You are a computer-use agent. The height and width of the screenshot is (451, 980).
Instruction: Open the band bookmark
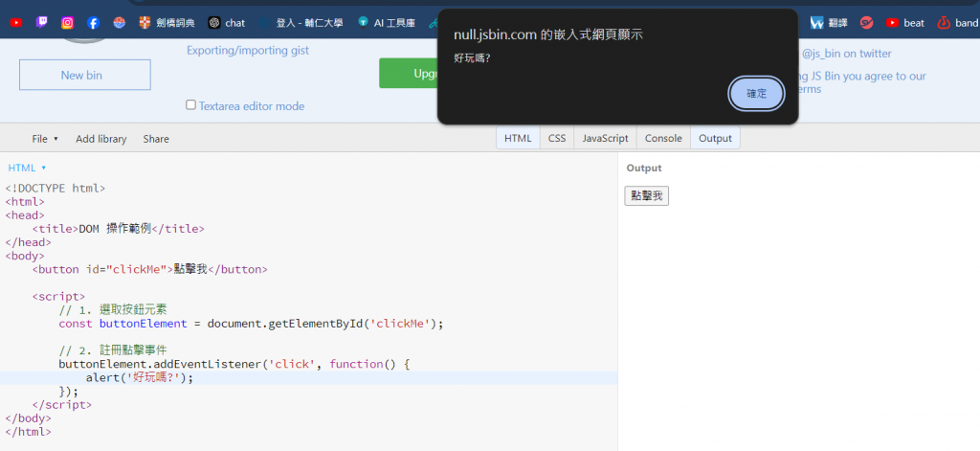tap(958, 23)
